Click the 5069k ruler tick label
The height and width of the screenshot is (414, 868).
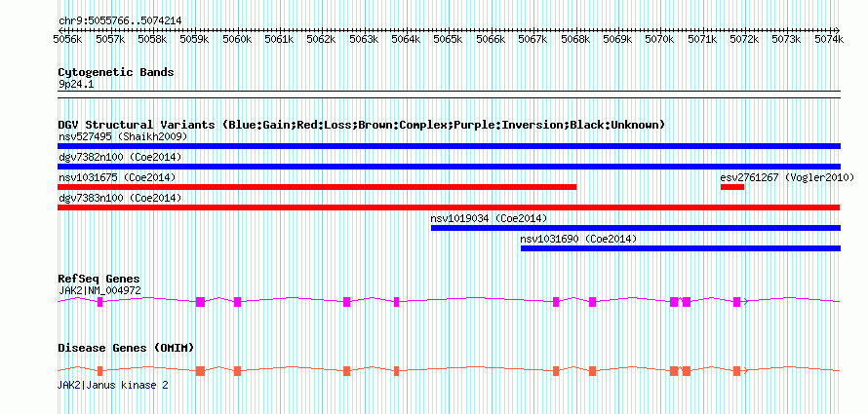click(x=617, y=39)
